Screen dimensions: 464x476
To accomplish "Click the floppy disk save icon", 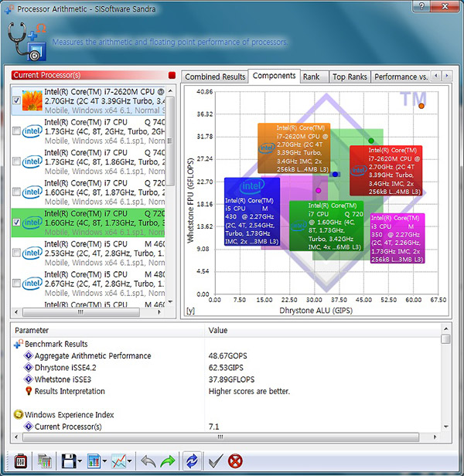I will [69, 461].
